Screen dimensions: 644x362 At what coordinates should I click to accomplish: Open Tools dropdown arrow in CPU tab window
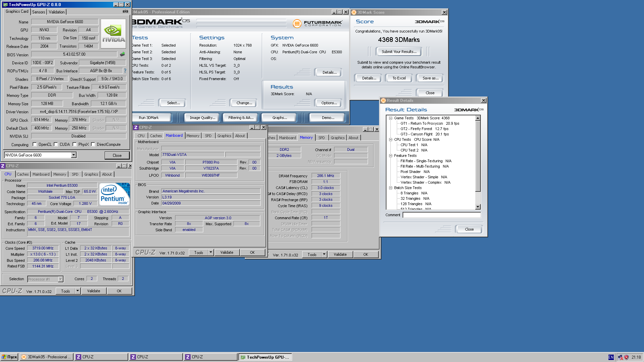coord(77,291)
